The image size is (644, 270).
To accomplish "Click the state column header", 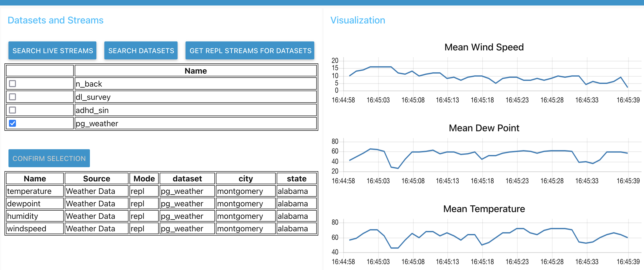I will tap(297, 179).
